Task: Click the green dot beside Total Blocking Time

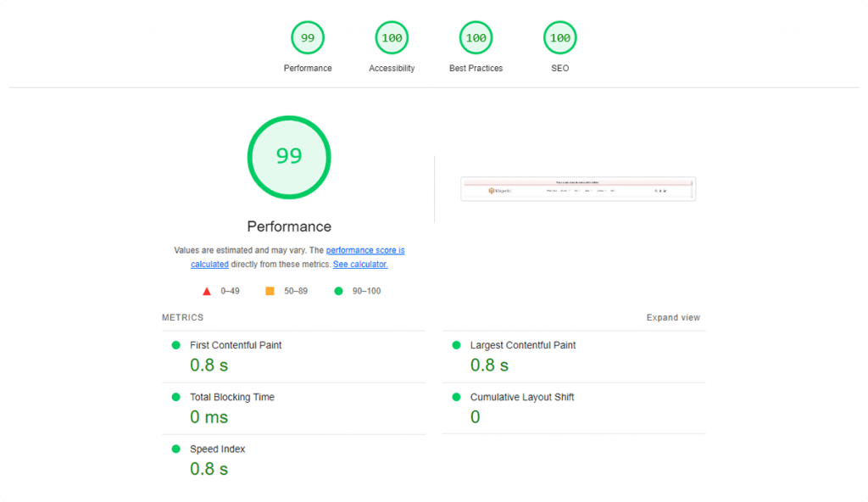Action: point(175,396)
